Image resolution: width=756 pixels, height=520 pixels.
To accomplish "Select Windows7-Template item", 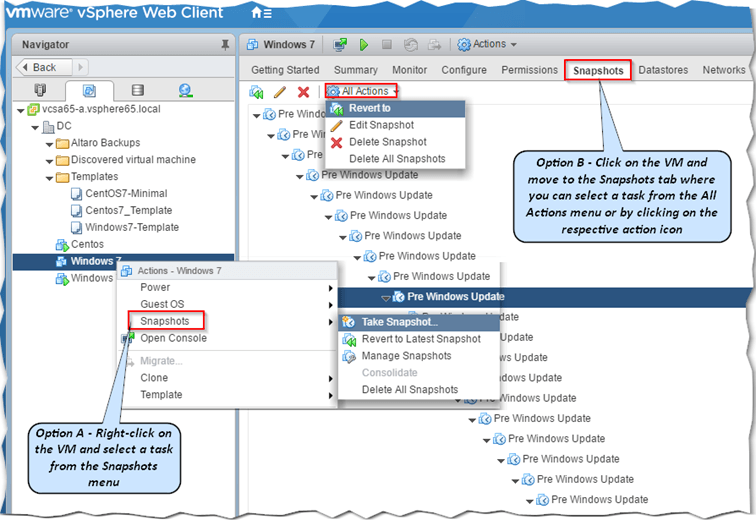I will click(132, 227).
